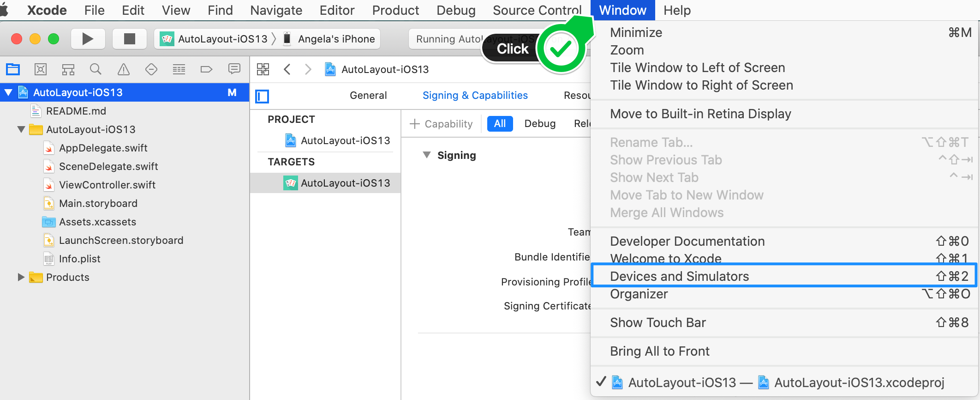
Task: Collapse the AutoLayout-iOS13 project root
Action: coord(8,92)
